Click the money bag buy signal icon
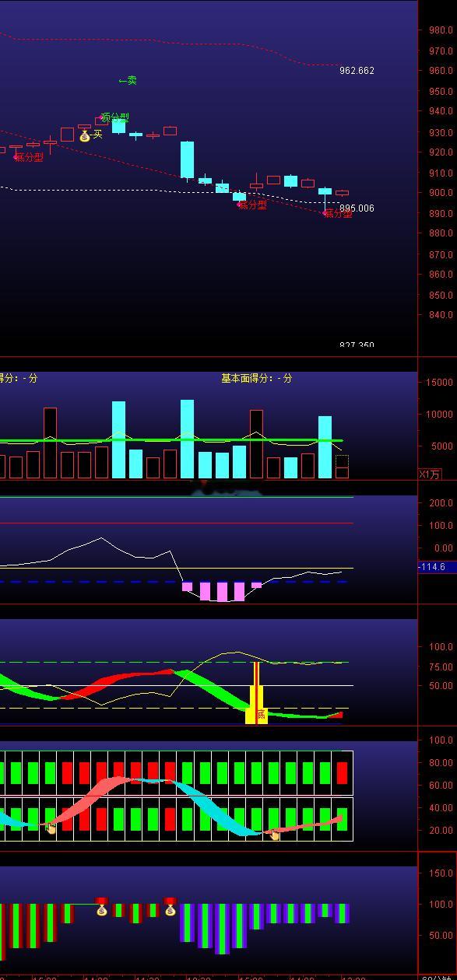457x980 pixels. [x=85, y=135]
